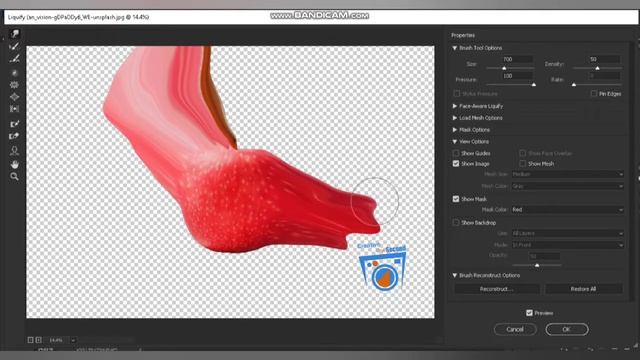Expand the Mask Options section
The height and width of the screenshot is (360, 640).
tap(454, 130)
